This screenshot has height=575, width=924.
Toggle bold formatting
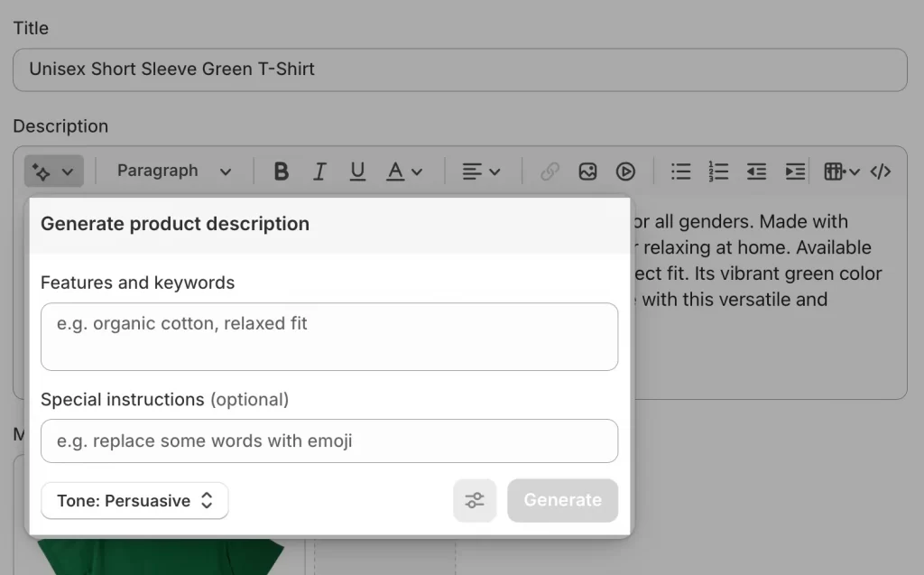[x=281, y=171]
